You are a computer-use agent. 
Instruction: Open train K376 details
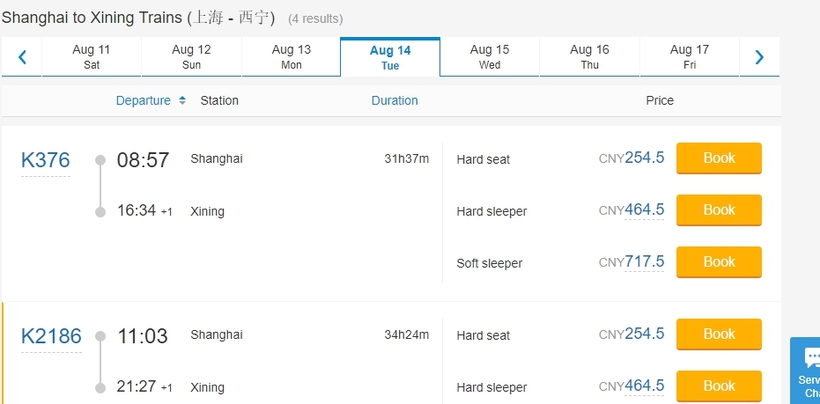click(45, 160)
